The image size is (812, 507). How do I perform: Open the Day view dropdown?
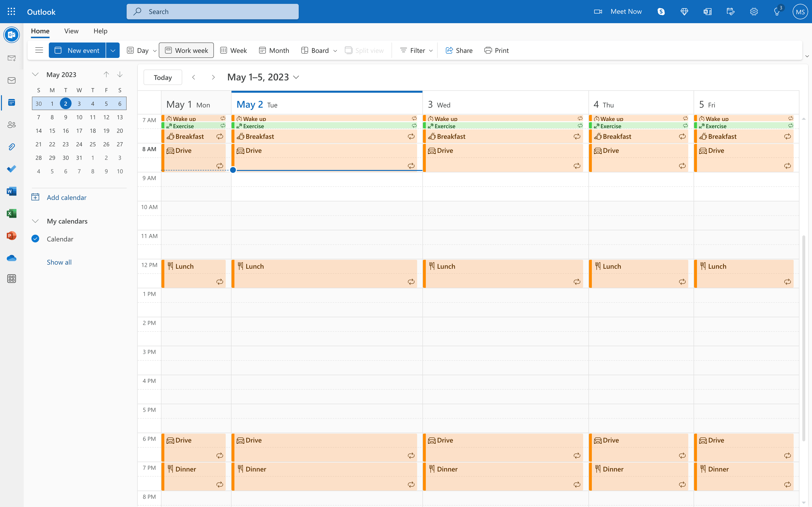tap(154, 50)
